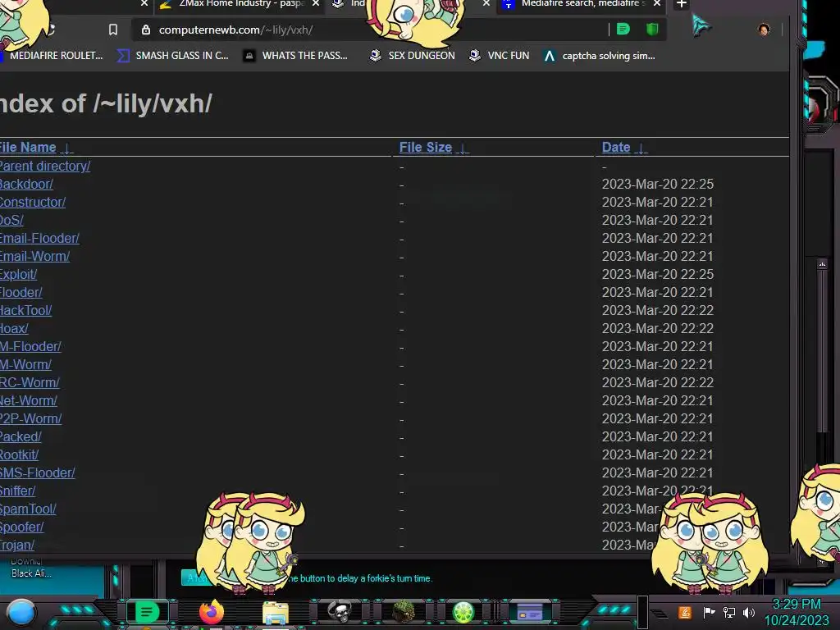Close the Mediafire search tab
This screenshot has width=840, height=630.
point(657,3)
